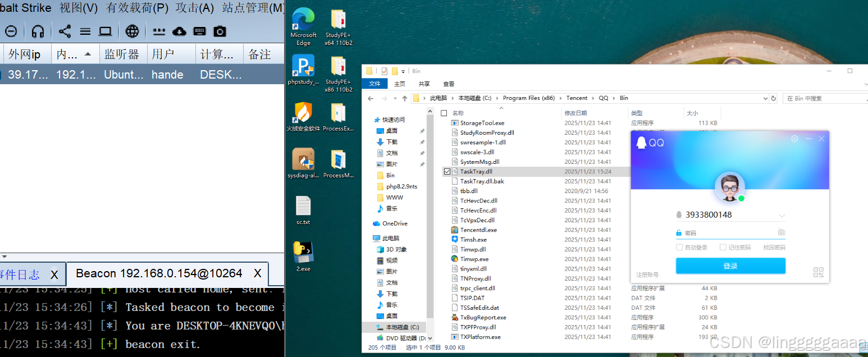Viewport: 868px width, 357px height.
Task: Open keystrokes keyboard icon in Cobalt Strike
Action: (x=200, y=31)
